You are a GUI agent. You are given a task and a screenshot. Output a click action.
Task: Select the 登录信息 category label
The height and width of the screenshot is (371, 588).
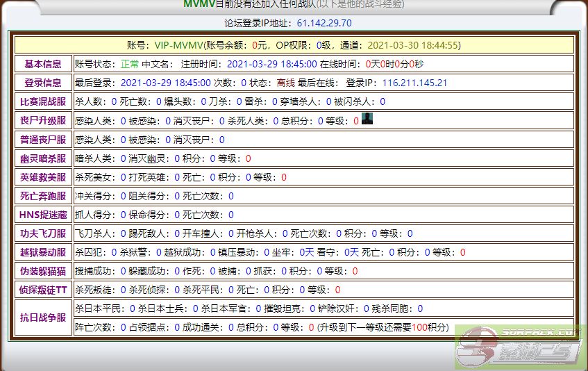(x=43, y=83)
